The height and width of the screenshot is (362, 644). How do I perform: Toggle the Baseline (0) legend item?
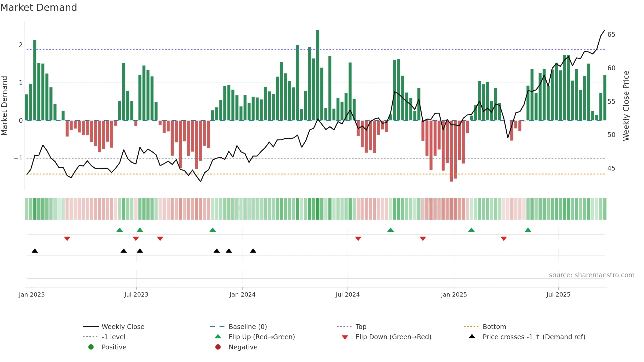pos(238,327)
